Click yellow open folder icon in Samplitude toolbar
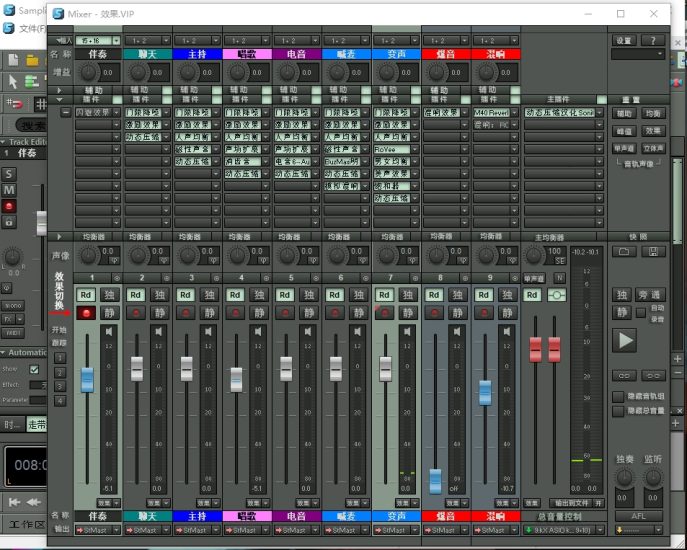Image resolution: width=687 pixels, height=550 pixels. point(32,60)
